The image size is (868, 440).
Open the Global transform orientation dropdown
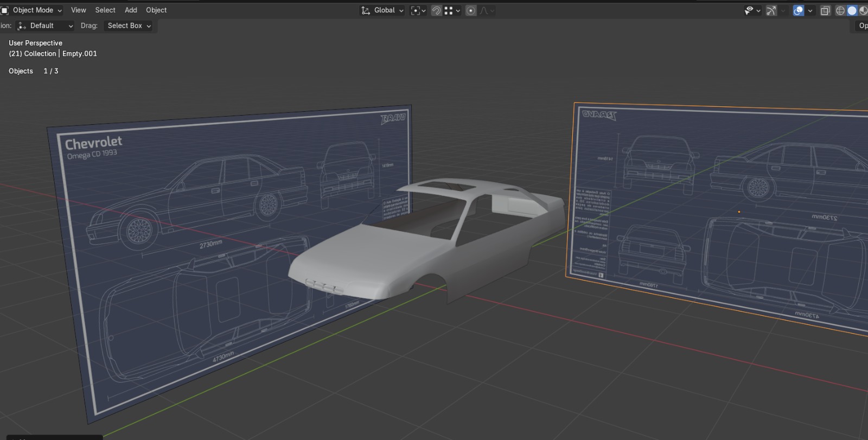tap(383, 10)
